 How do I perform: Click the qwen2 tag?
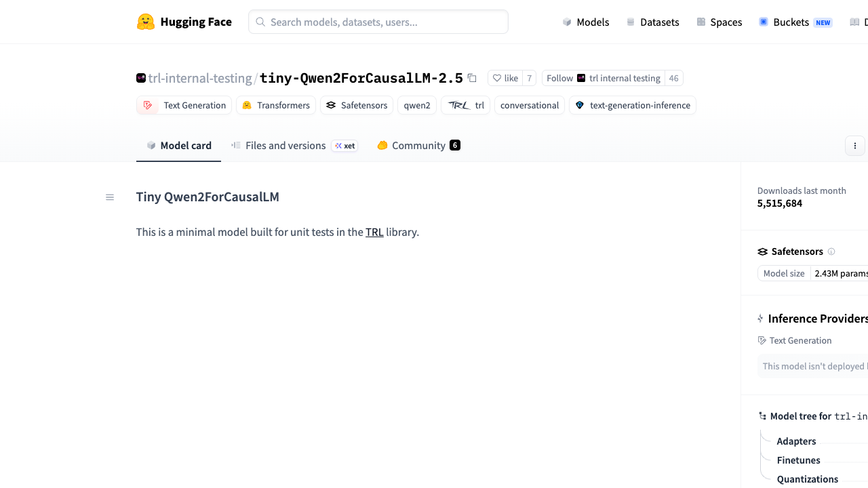417,105
